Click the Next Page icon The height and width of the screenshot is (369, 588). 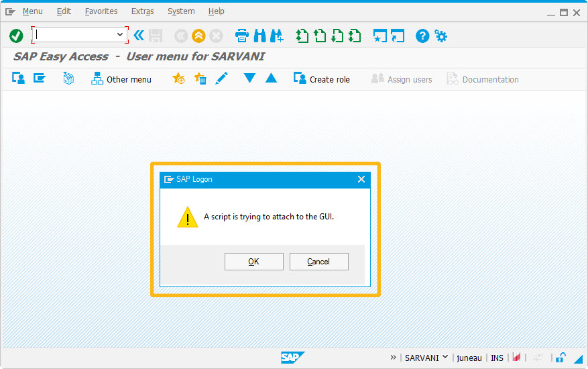click(337, 36)
